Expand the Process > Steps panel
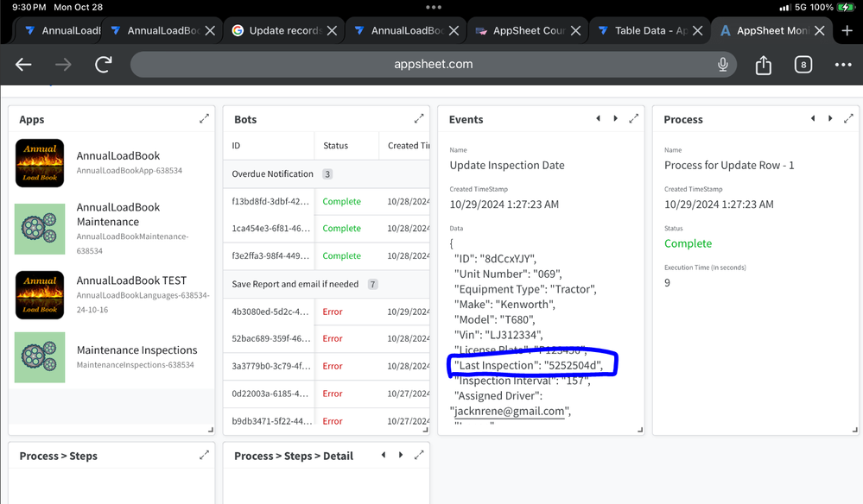Viewport: 863px width, 504px height. [204, 455]
